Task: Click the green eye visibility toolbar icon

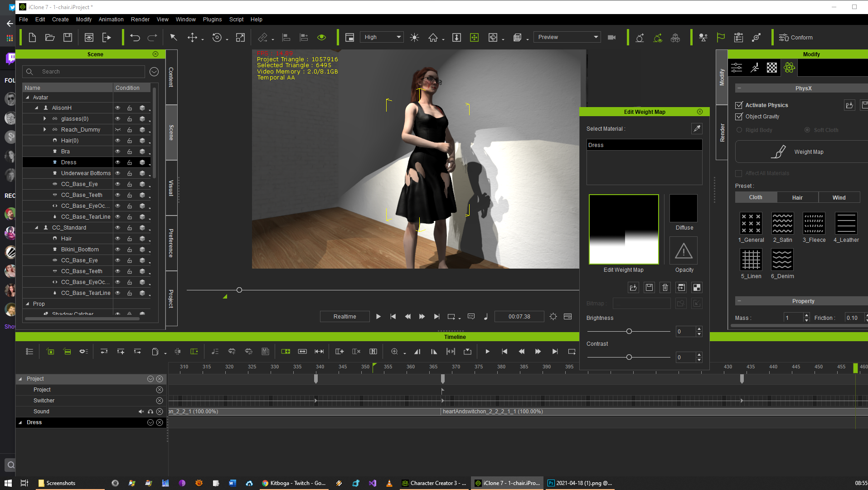Action: 322,37
